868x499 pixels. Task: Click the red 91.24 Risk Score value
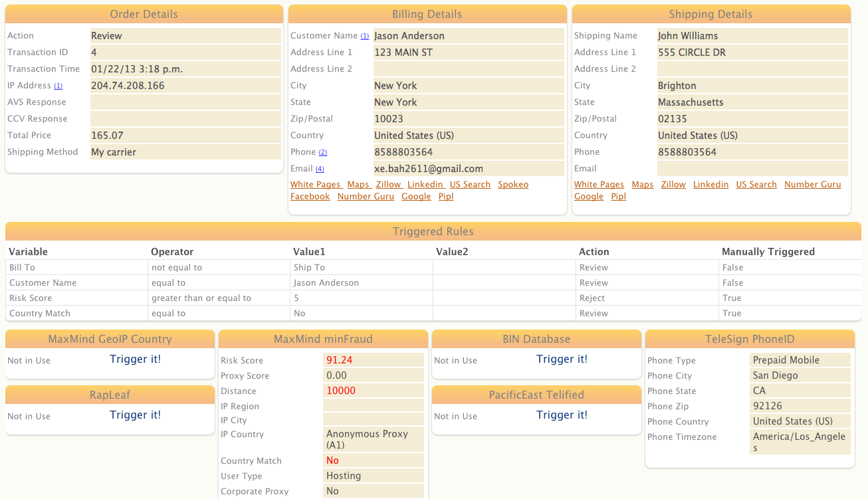pos(339,360)
